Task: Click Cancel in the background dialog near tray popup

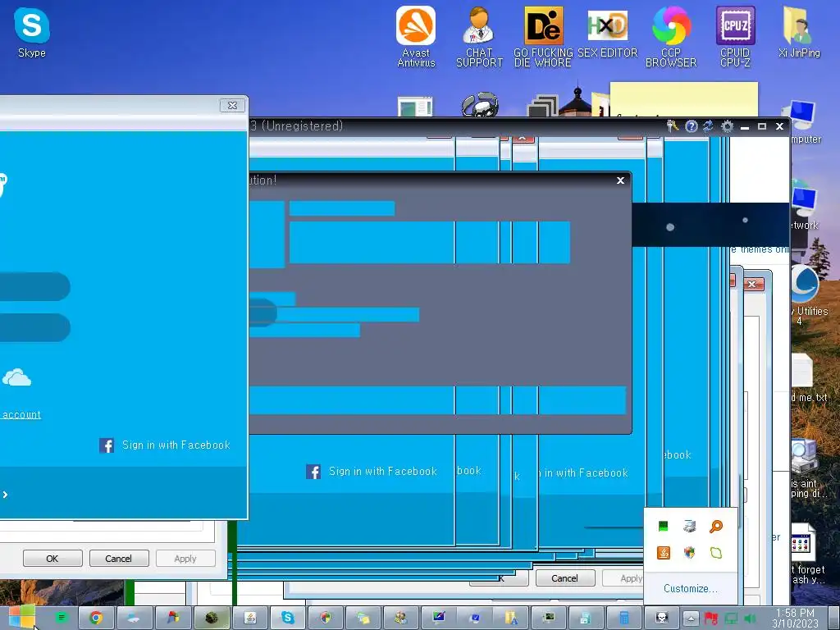Action: 564,578
